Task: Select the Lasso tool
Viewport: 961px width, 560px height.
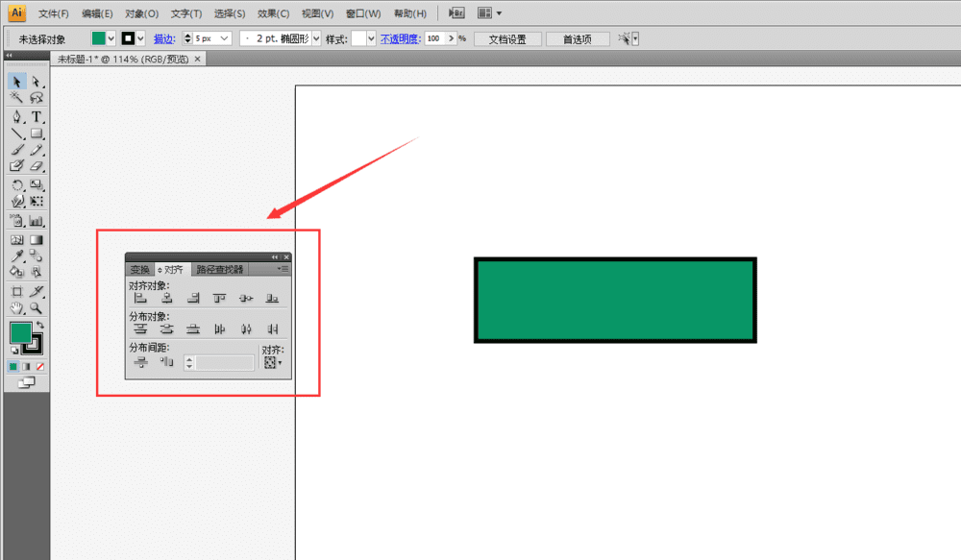Action: (37, 97)
